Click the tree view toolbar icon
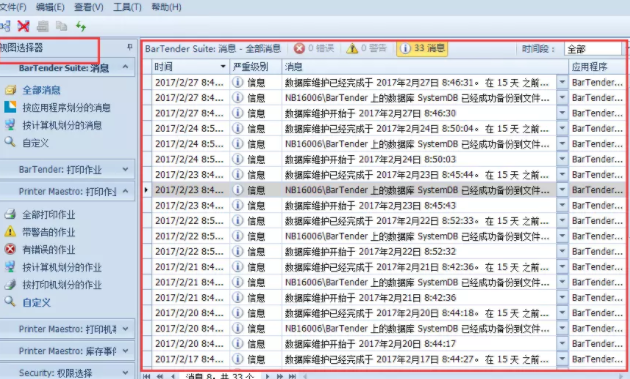 [x=5, y=27]
